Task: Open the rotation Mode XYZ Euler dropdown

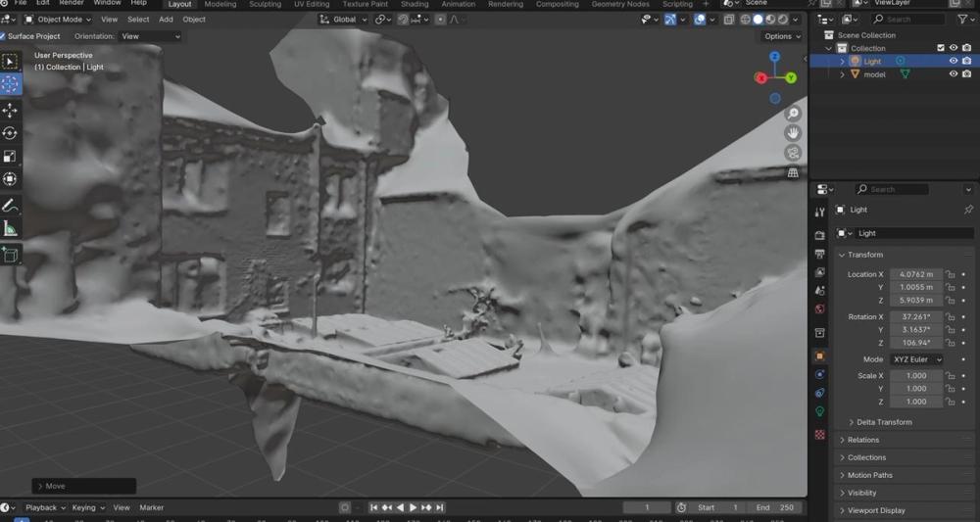Action: click(x=917, y=359)
